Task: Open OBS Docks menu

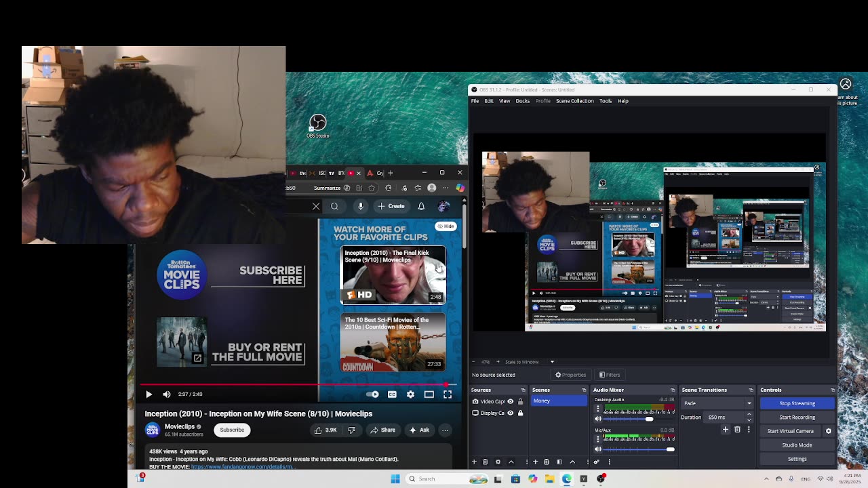Action: 522,101
